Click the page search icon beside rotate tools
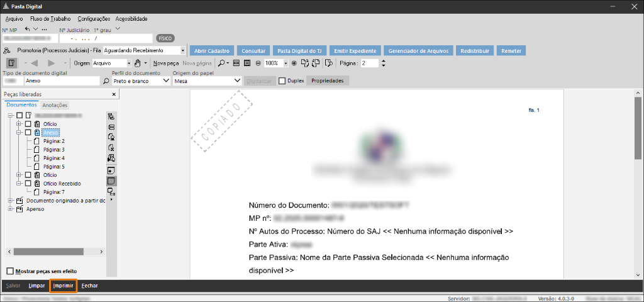 (x=328, y=64)
